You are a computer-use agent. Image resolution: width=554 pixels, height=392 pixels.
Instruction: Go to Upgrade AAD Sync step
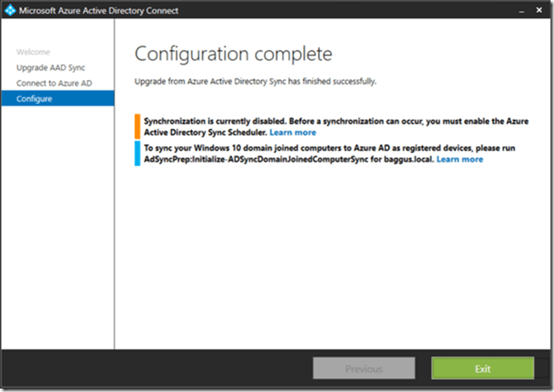(x=50, y=68)
